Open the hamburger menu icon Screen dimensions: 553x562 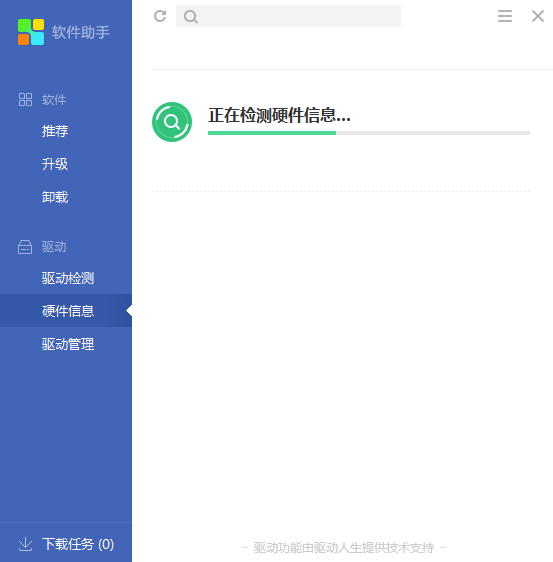(505, 16)
